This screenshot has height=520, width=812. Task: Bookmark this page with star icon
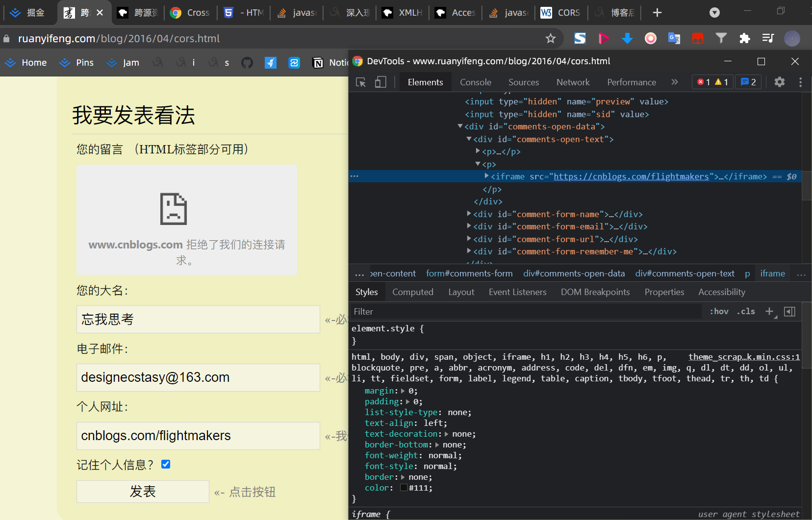[x=551, y=38]
